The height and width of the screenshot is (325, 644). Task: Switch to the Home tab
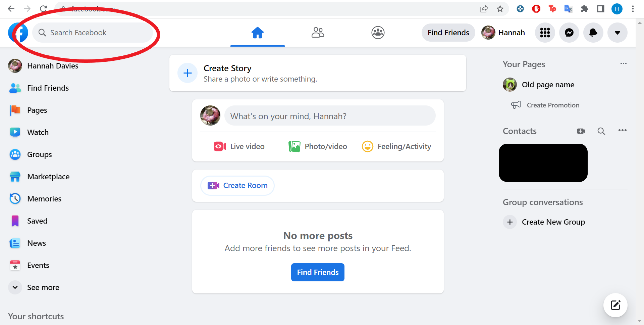tap(258, 33)
